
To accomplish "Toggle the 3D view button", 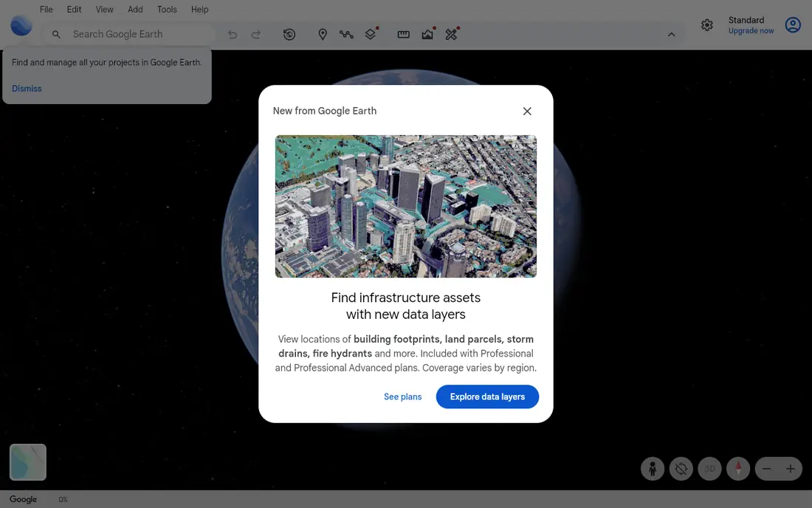I will click(x=709, y=469).
